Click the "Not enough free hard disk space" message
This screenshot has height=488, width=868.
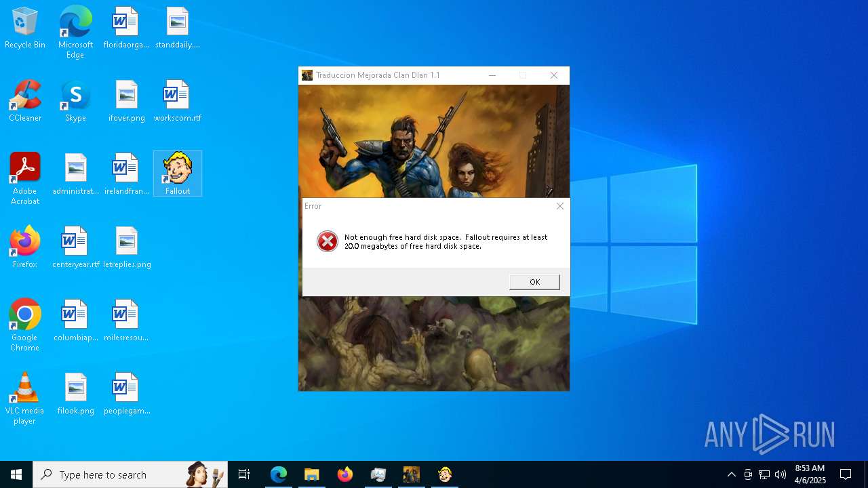446,242
